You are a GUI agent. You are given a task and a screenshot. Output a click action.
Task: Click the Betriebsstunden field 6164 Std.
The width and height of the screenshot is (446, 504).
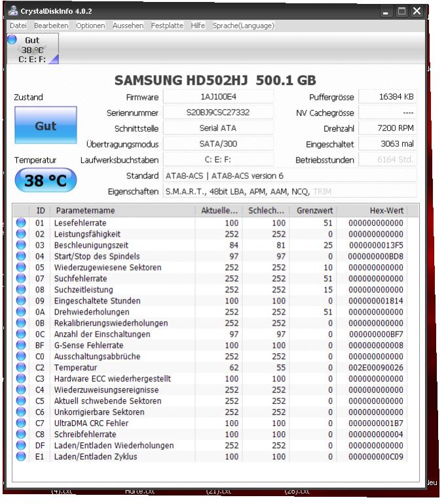(388, 160)
